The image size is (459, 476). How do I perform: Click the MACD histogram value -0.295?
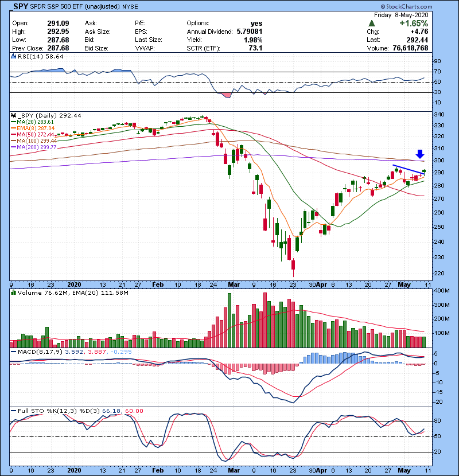click(x=121, y=352)
